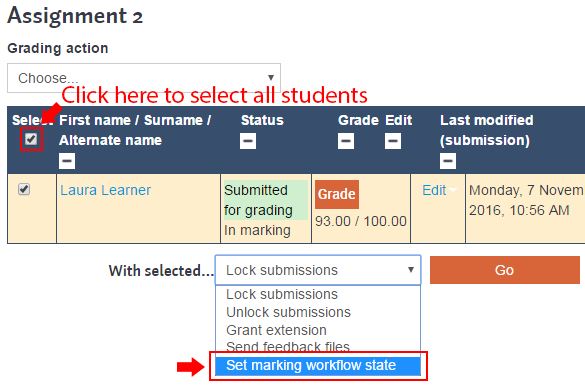Open Laura Learner's profile link
585x385 pixels.
coord(106,190)
